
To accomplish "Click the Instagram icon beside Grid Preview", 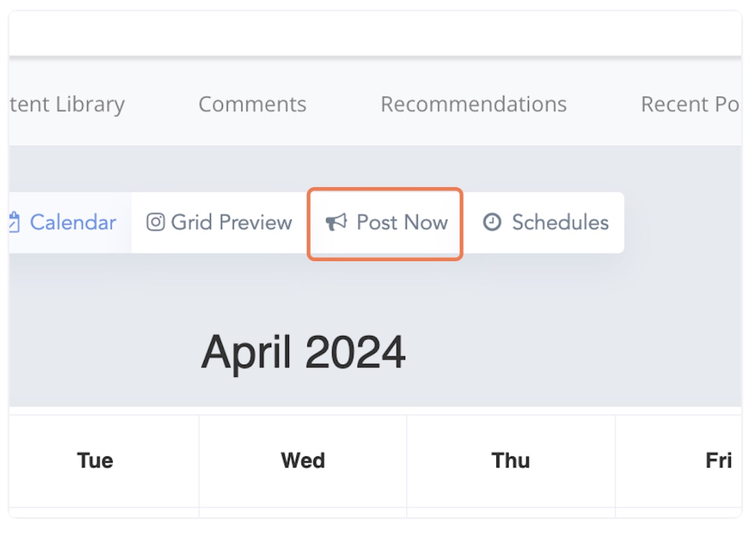I will [x=155, y=222].
